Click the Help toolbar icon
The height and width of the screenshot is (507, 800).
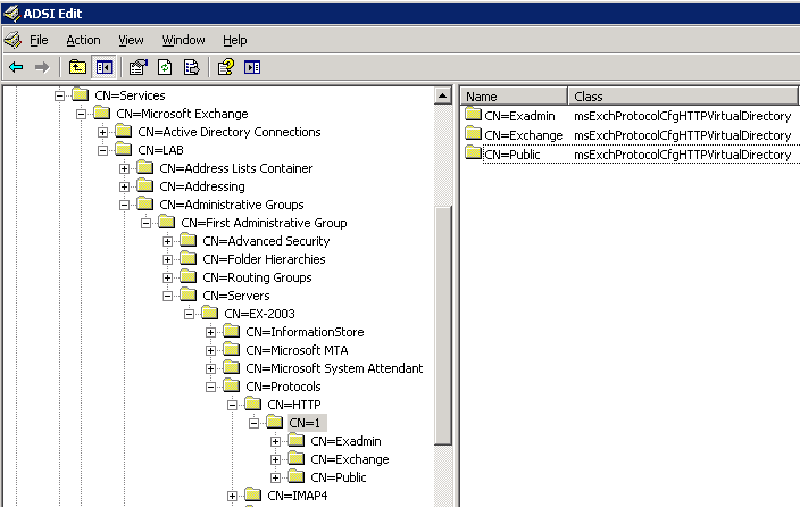(226, 67)
